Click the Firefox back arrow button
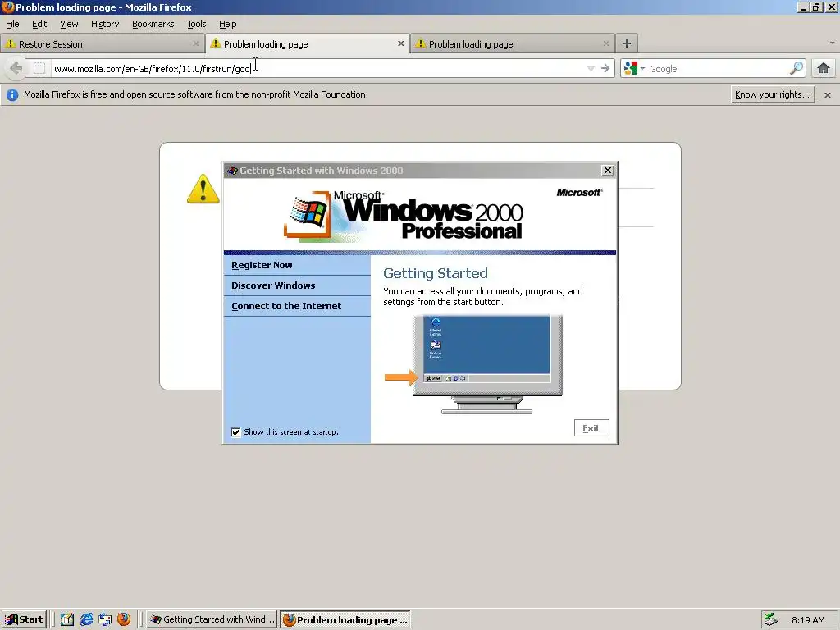840x630 pixels. point(16,69)
